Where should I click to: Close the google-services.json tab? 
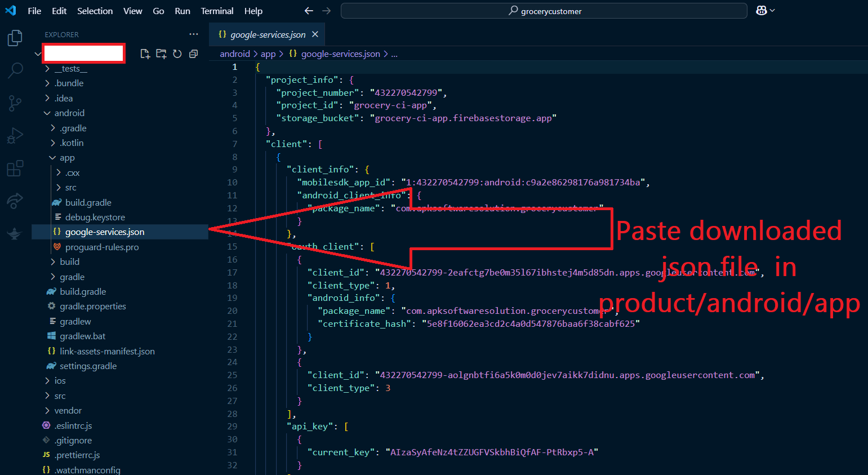315,34
